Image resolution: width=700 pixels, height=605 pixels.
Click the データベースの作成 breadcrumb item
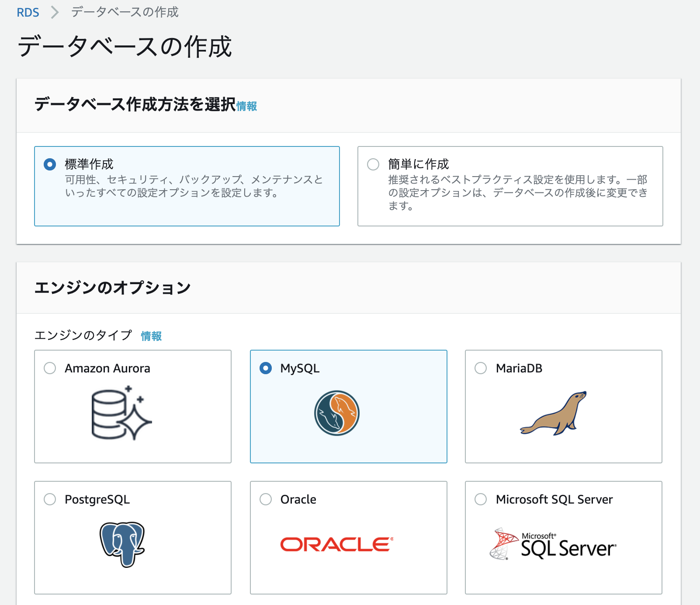[x=124, y=12]
